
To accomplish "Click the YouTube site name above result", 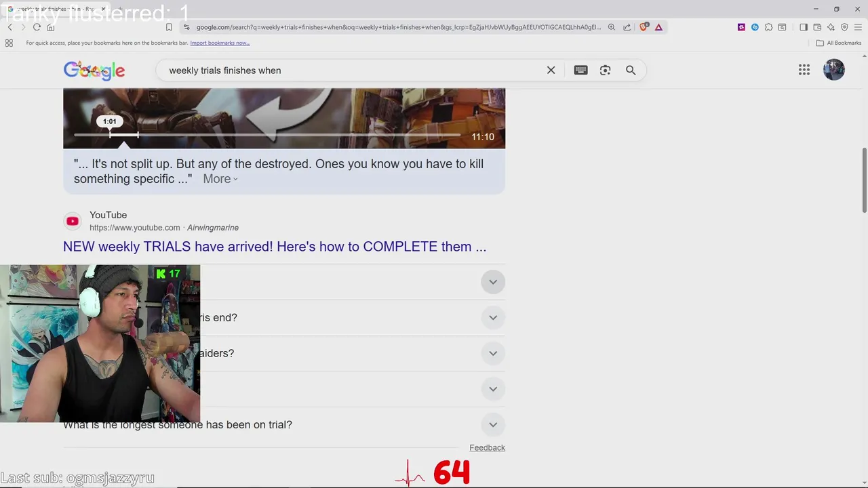I will coord(108,215).
